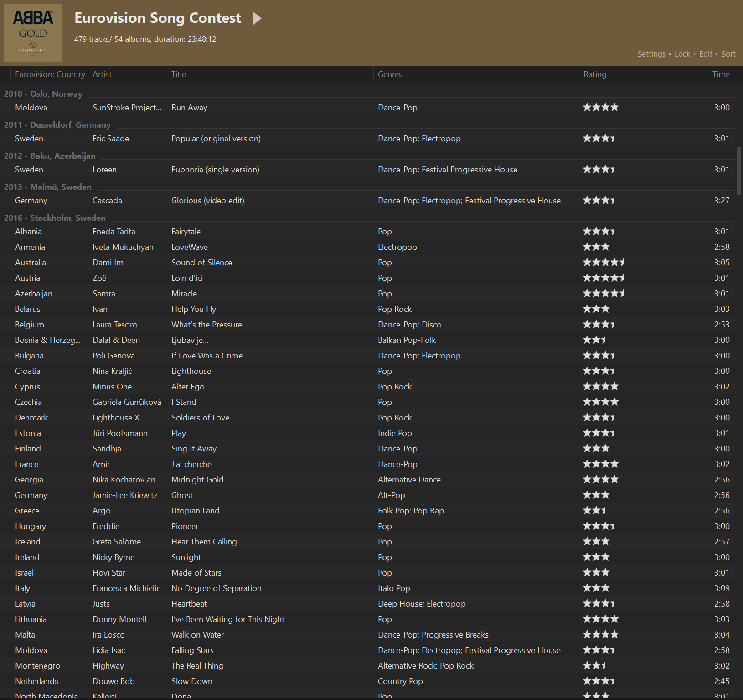Click artist 'Eneda Tarifa'
743x700 pixels.
tap(114, 232)
